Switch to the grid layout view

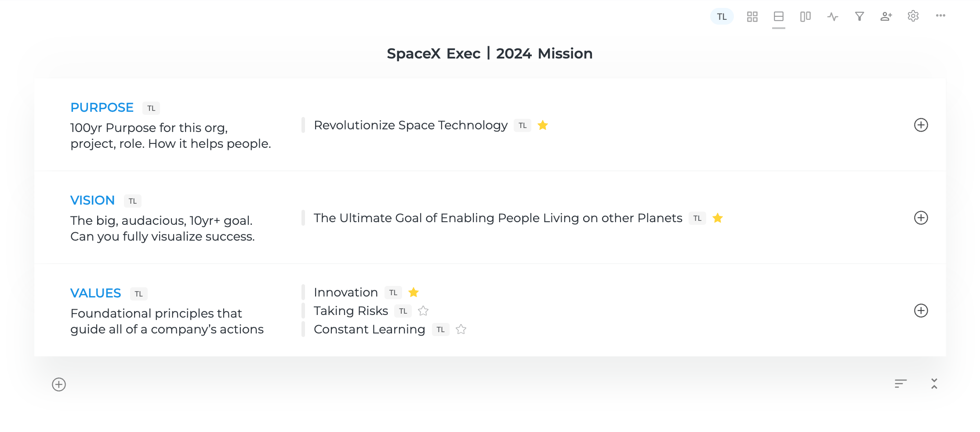(752, 16)
